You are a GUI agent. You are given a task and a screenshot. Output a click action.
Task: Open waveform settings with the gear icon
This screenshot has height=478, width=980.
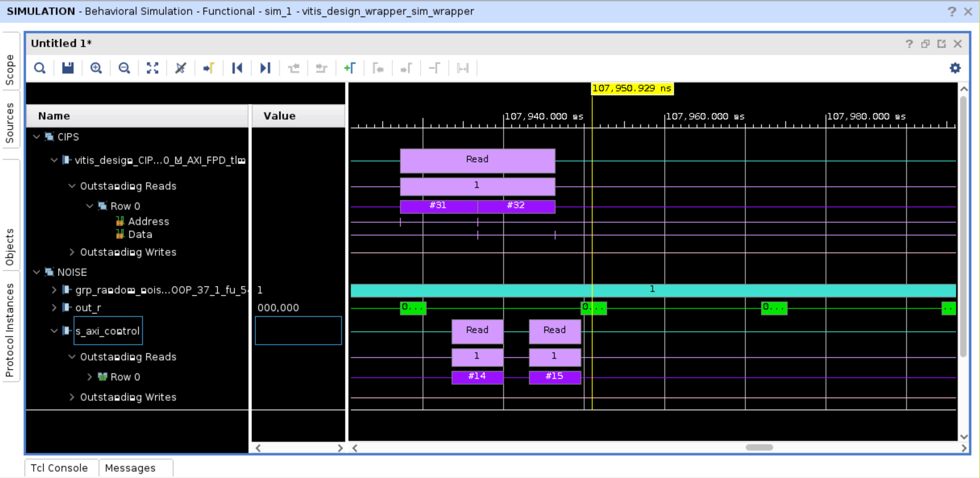point(955,68)
